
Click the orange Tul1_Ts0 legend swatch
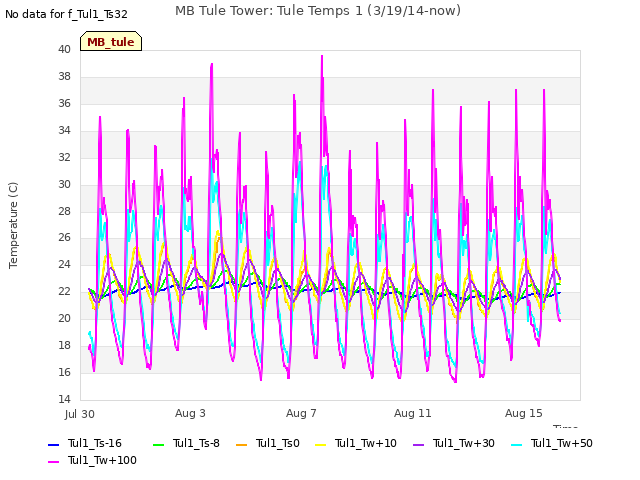tap(242, 444)
